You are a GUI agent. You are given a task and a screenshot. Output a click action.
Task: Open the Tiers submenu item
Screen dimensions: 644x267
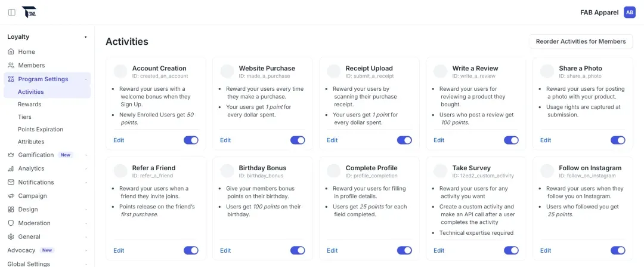coord(24,117)
